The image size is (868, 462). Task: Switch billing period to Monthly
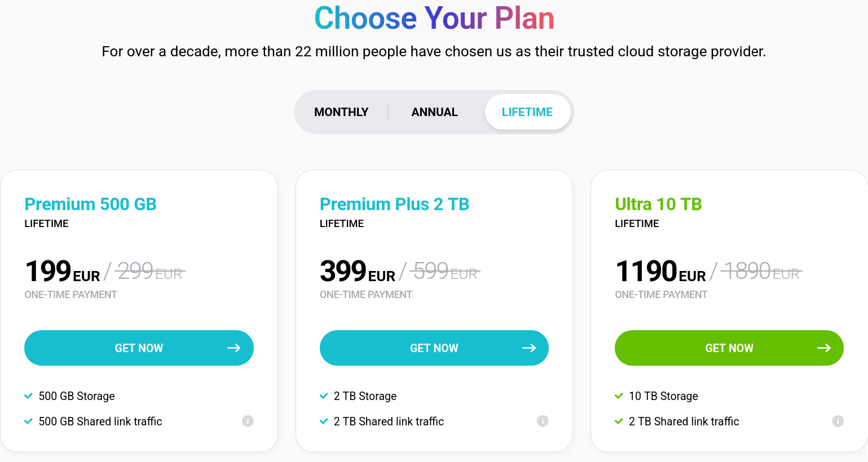click(341, 112)
